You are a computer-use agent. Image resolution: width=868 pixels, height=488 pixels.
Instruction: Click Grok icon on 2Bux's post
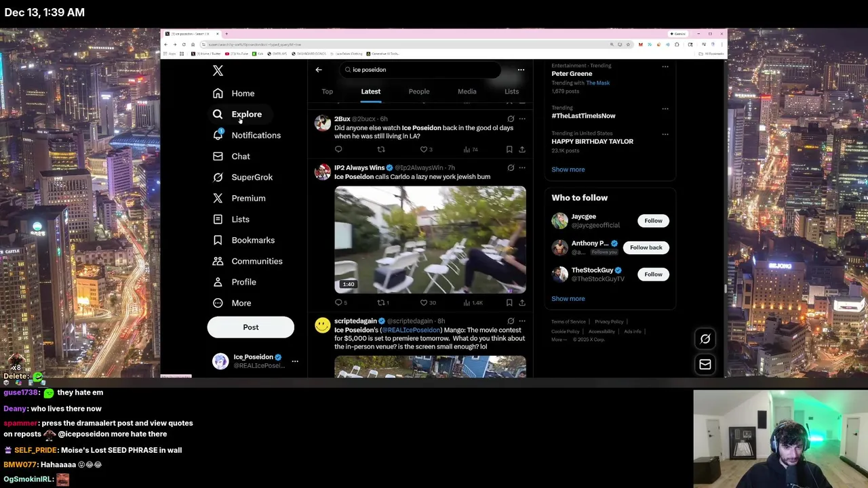click(511, 119)
